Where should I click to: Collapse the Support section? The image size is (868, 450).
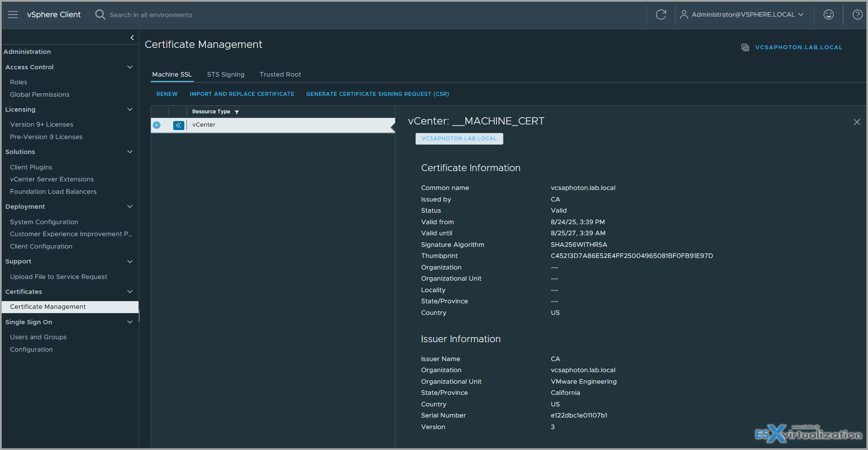coord(130,262)
